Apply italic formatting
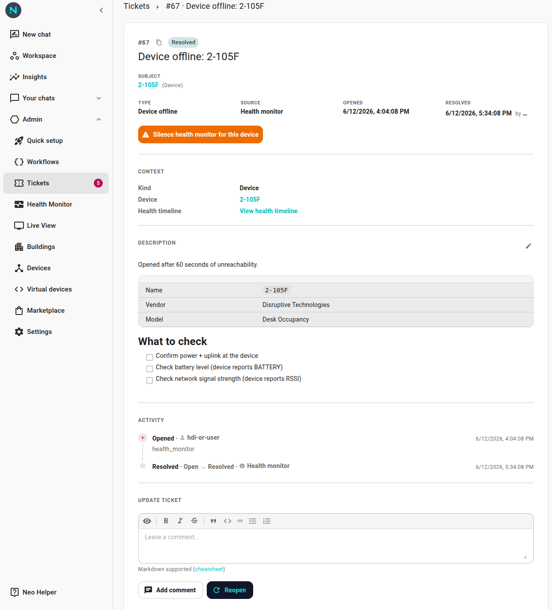This screenshot has width=552, height=610. [180, 521]
